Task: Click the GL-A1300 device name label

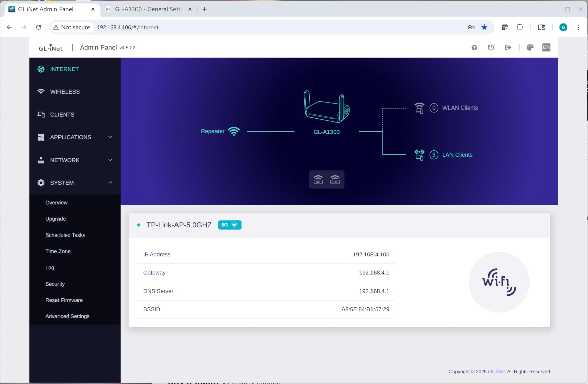Action: click(326, 132)
